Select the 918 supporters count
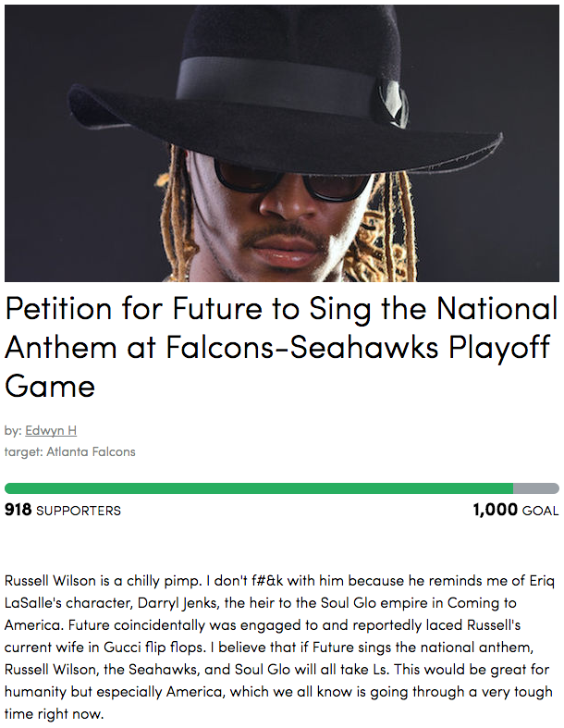This screenshot has height=728, width=564. (x=18, y=510)
